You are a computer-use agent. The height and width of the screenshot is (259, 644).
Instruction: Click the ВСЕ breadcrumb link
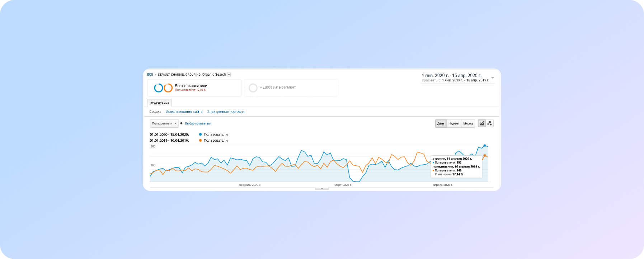coord(150,75)
